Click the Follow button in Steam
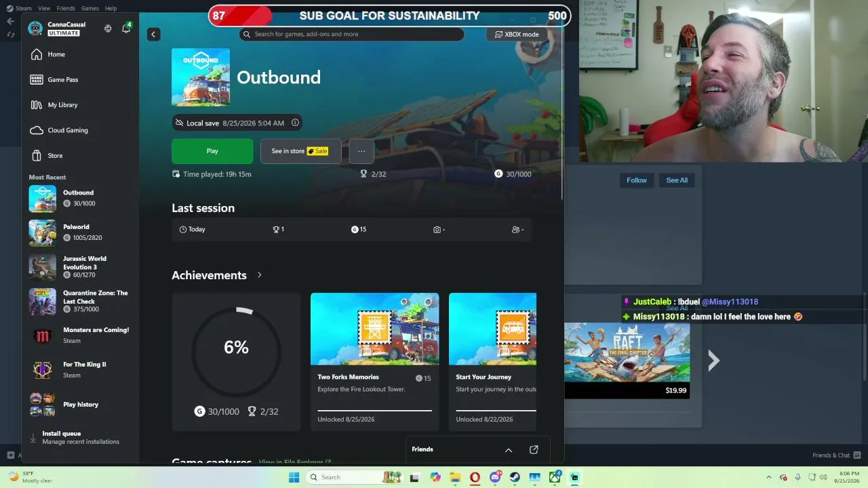This screenshot has height=488, width=868. (637, 180)
